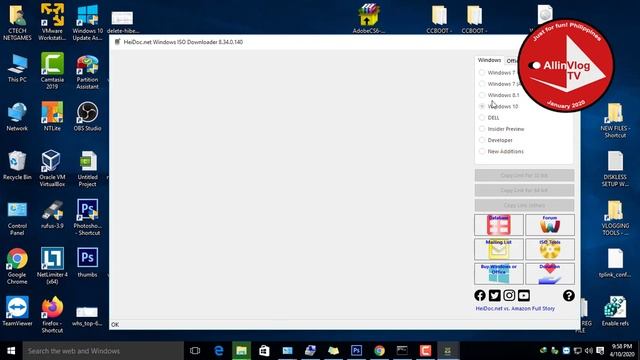Select the Recycle Bin desktop icon

click(17, 166)
